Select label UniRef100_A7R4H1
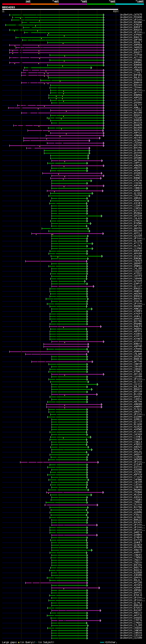The height and width of the screenshot is (644, 146). click(x=131, y=349)
